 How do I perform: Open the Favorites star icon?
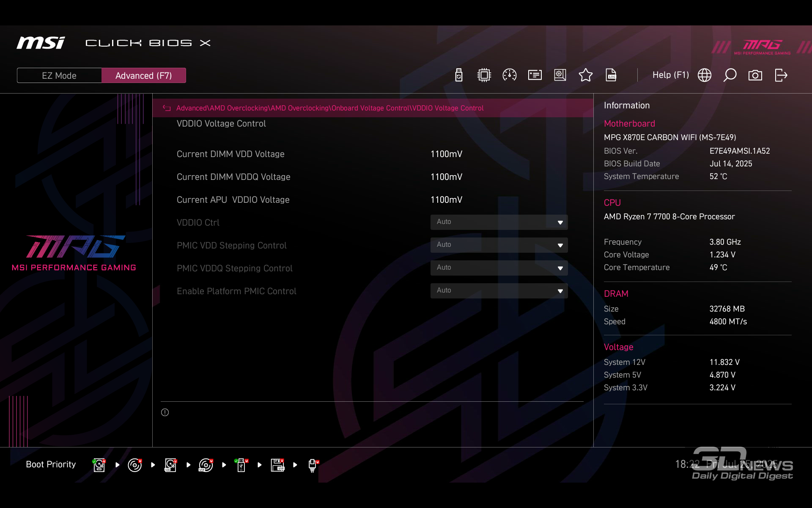tap(586, 75)
